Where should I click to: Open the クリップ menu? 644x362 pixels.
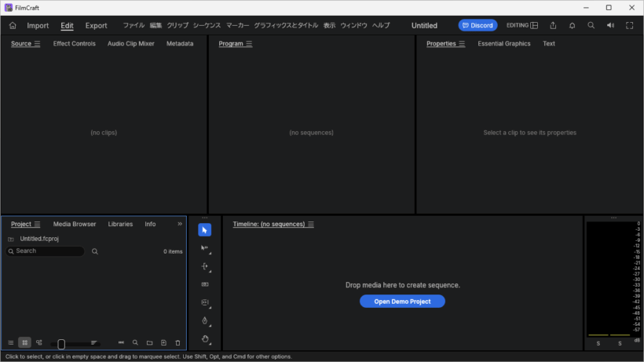coord(177,25)
